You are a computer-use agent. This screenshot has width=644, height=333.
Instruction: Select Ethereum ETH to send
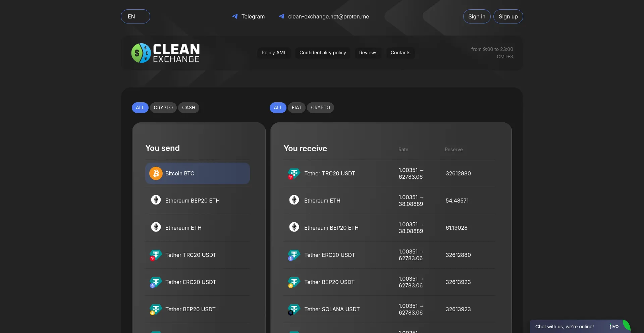click(198, 228)
